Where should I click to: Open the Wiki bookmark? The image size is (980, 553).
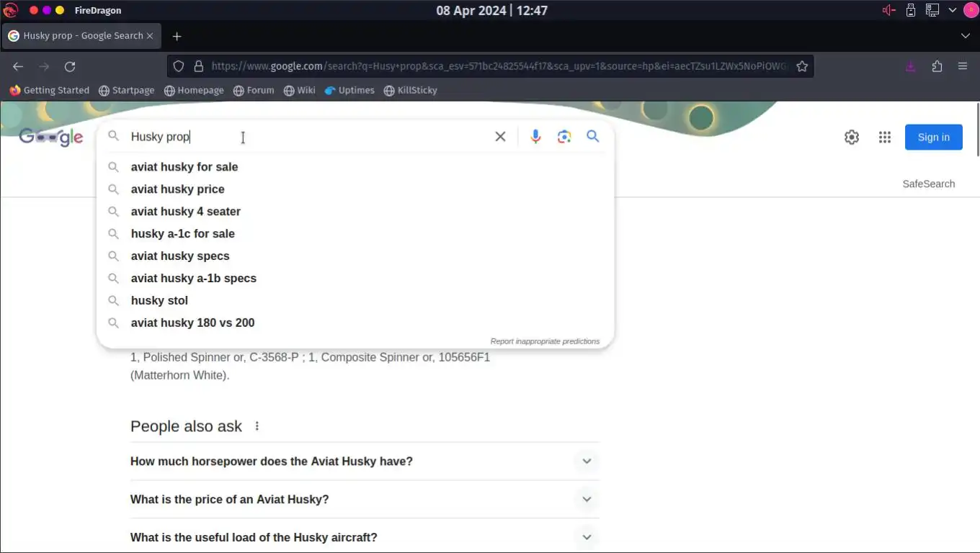pyautogui.click(x=299, y=90)
